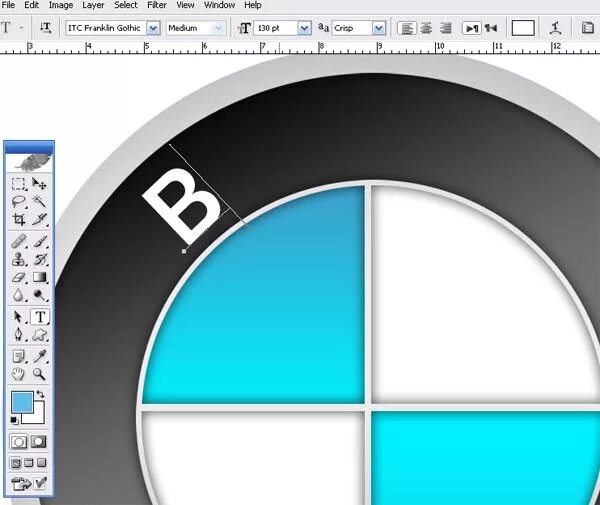This screenshot has height=505, width=600.
Task: Select the Crop tool
Action: tap(18, 219)
